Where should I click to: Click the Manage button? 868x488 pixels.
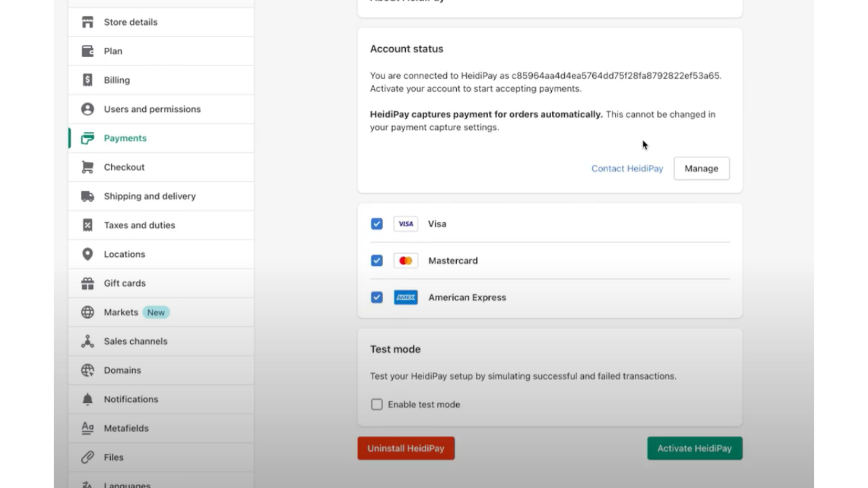(701, 169)
